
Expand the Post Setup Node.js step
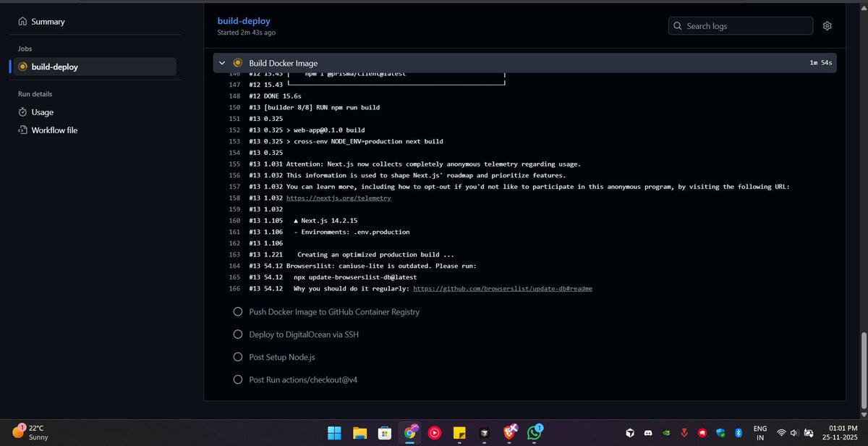(282, 357)
